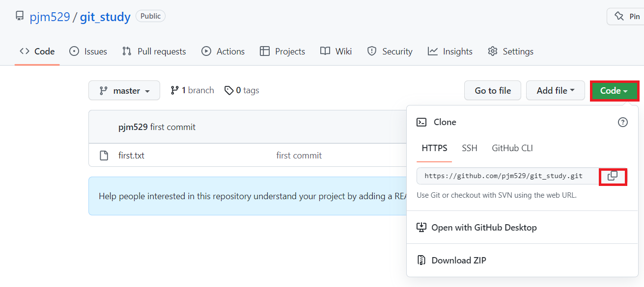Copy the clone URL to clipboard
This screenshot has height=287, width=644.
pyautogui.click(x=613, y=176)
